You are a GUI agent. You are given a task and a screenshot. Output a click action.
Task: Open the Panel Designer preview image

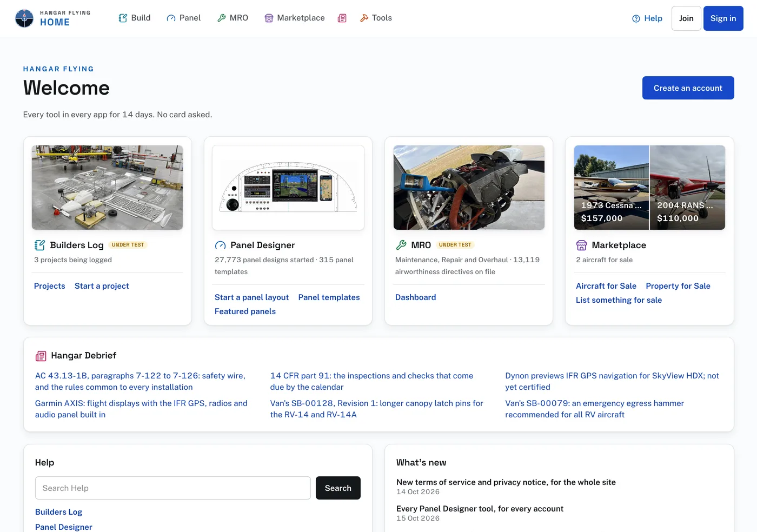coord(288,188)
